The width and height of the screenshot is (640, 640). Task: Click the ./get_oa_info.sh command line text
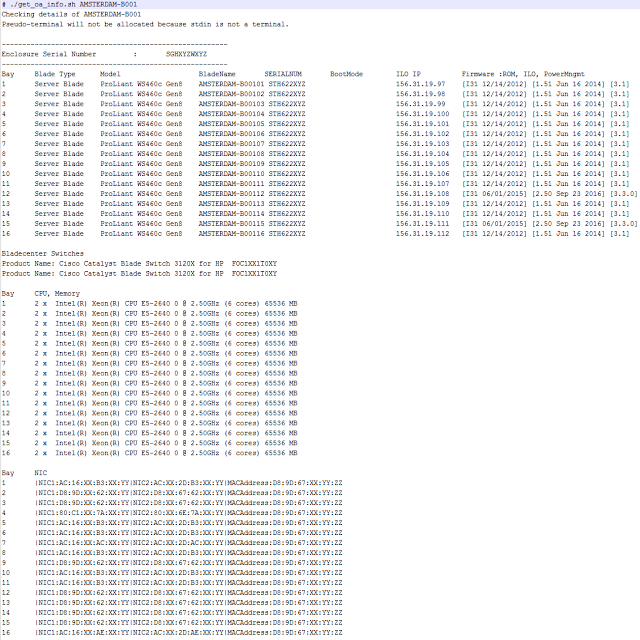coord(68,5)
